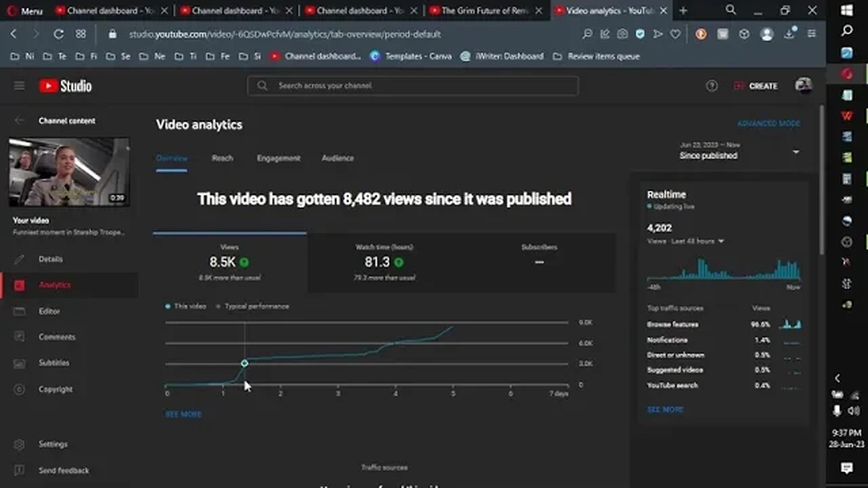Click the CREATE button

click(x=755, y=86)
